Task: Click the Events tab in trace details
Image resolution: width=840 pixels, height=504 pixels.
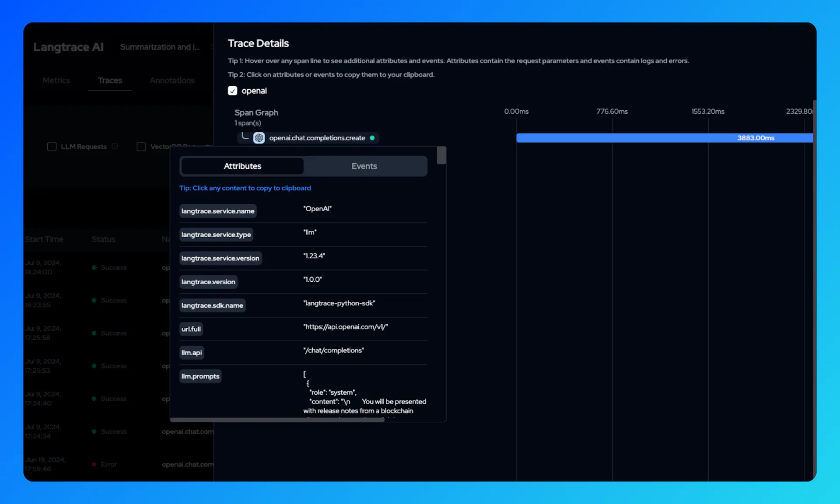Action: [x=364, y=166]
